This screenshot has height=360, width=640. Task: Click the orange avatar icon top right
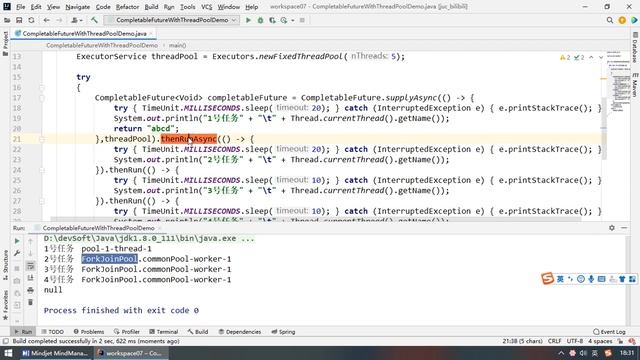point(622,20)
